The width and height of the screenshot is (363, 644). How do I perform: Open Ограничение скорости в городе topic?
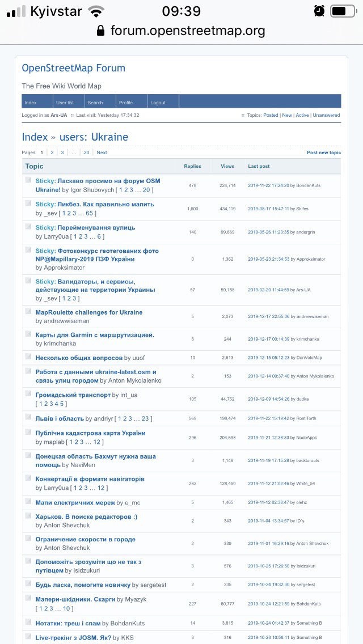point(85,539)
